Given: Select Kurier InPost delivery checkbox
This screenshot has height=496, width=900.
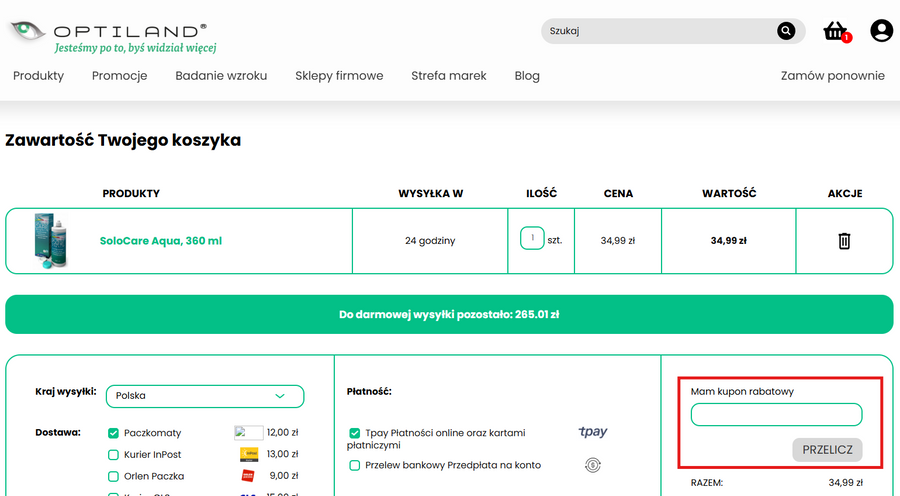Looking at the screenshot, I should 114,455.
